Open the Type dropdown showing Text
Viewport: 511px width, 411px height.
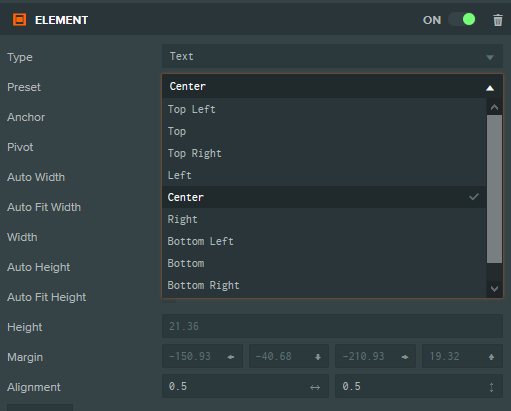pos(332,56)
